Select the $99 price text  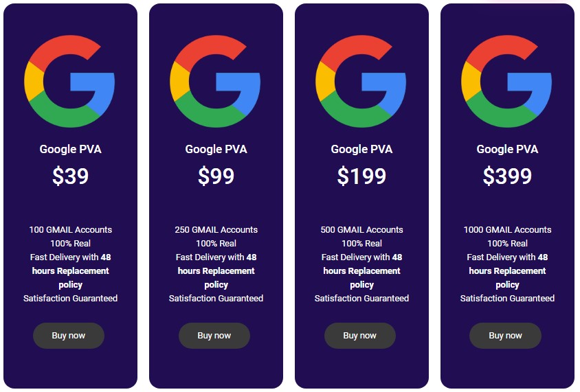[216, 176]
